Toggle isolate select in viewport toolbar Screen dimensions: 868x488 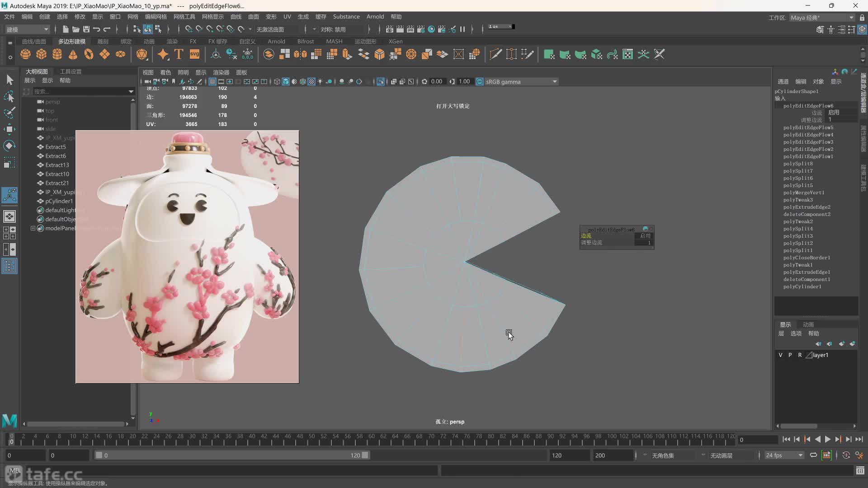(x=381, y=82)
